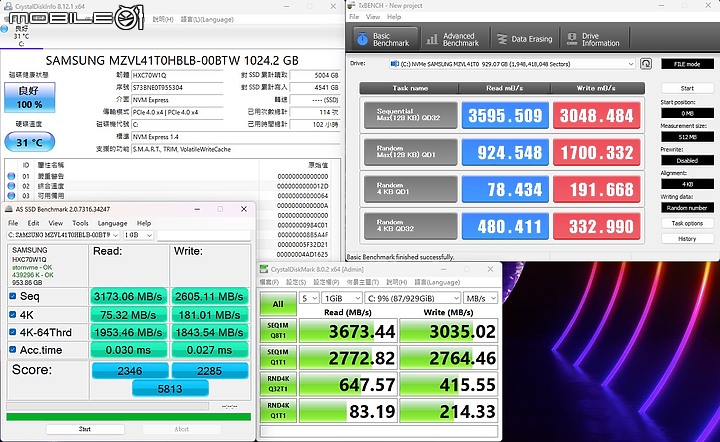The width and height of the screenshot is (720, 442).
Task: Click the Abort button in AS SSD Benchmark
Action: (181, 429)
